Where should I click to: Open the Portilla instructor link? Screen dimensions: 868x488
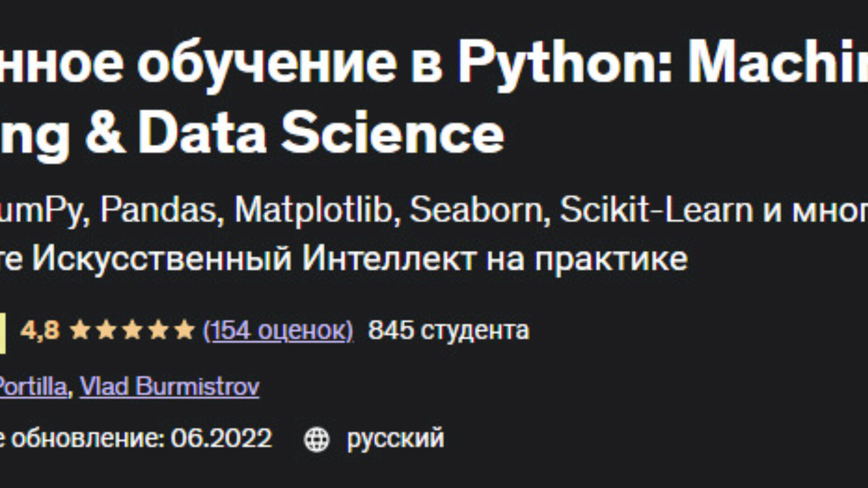(33, 387)
